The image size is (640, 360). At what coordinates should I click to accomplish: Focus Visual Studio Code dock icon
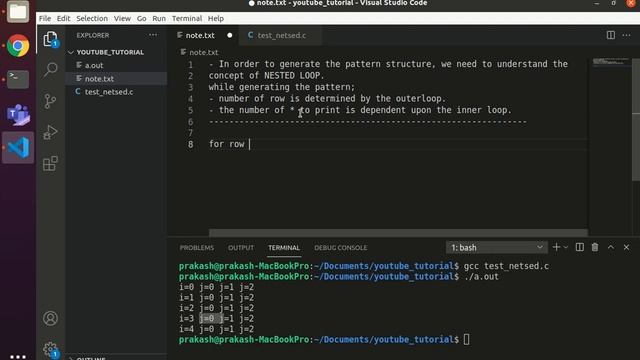tap(18, 147)
